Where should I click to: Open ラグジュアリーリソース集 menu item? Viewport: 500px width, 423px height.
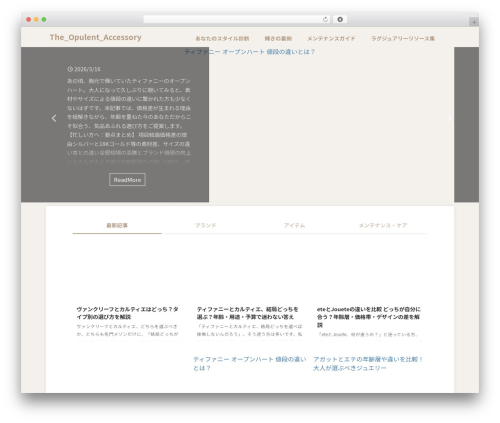403,38
